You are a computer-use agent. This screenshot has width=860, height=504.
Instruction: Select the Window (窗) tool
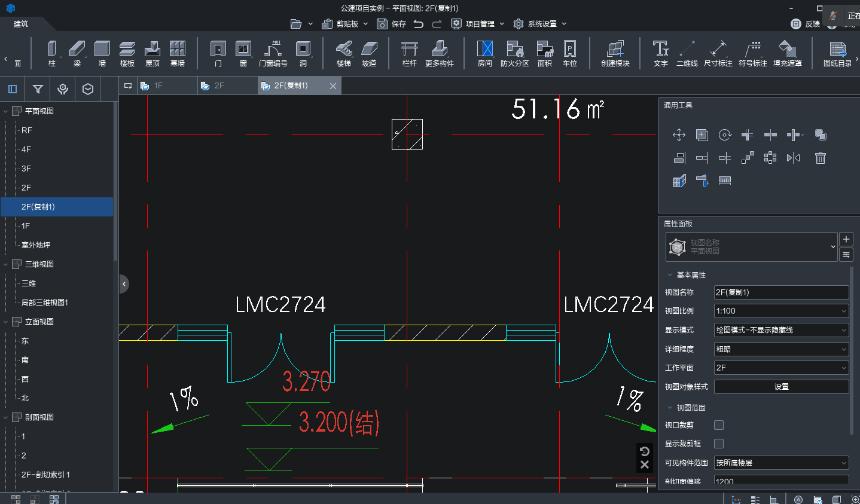click(x=243, y=53)
